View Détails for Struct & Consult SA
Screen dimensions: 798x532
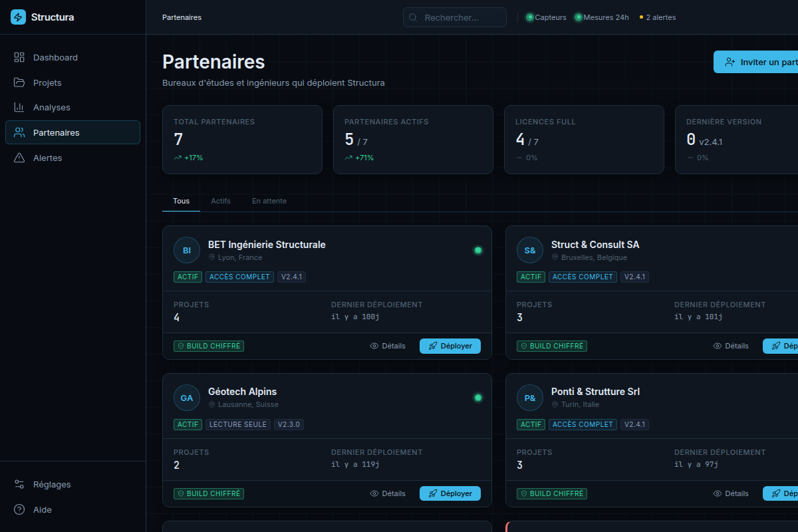point(731,346)
